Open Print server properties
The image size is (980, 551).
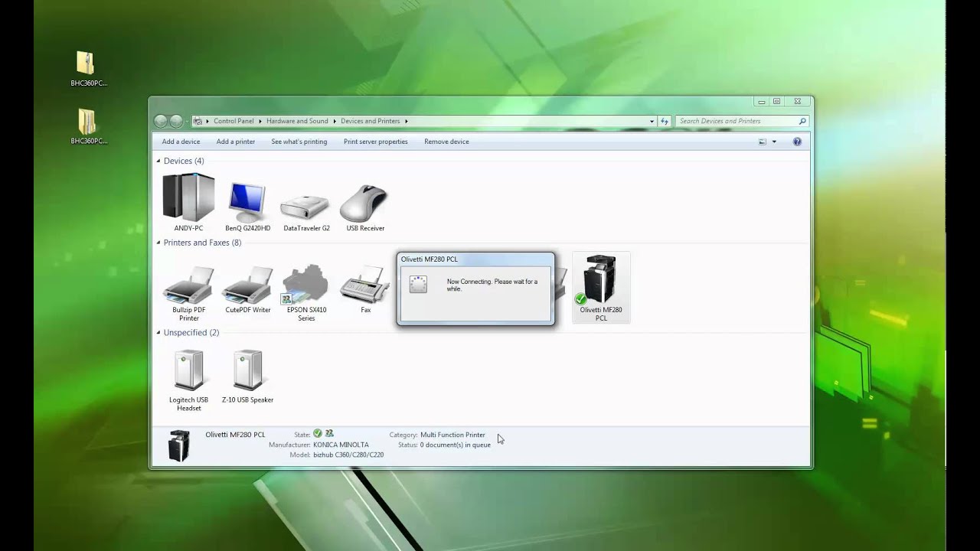[375, 142]
